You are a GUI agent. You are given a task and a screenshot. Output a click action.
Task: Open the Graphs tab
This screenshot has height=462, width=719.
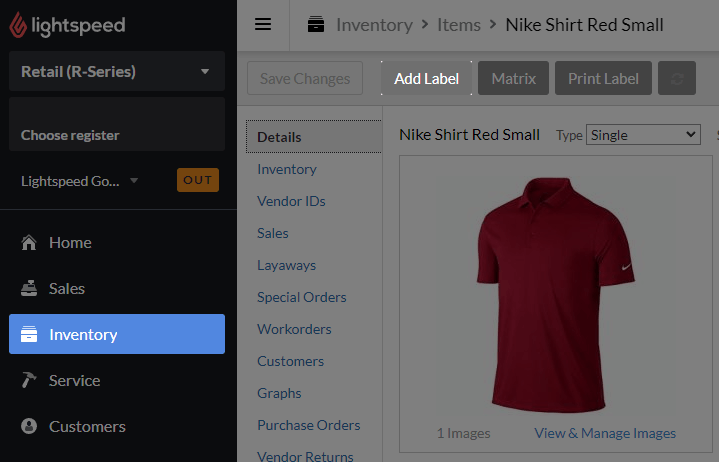click(279, 393)
